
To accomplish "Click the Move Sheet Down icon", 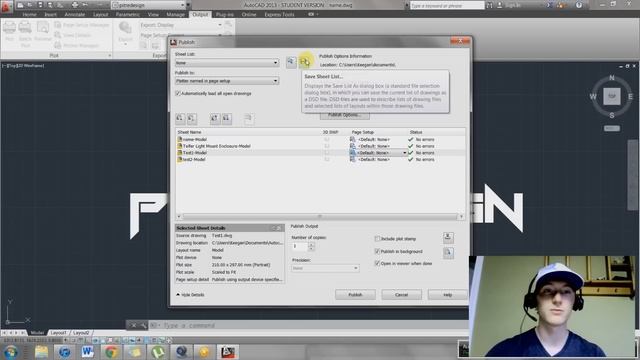I will (227, 118).
